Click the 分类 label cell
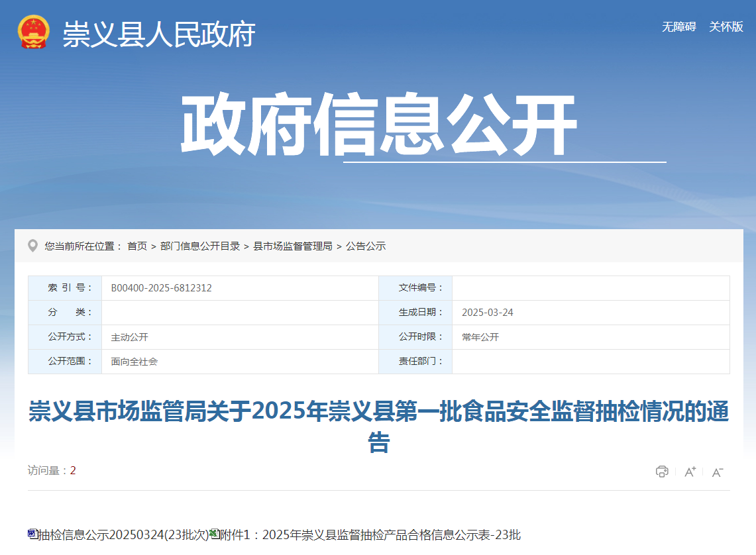This screenshot has width=756, height=555. click(x=65, y=313)
